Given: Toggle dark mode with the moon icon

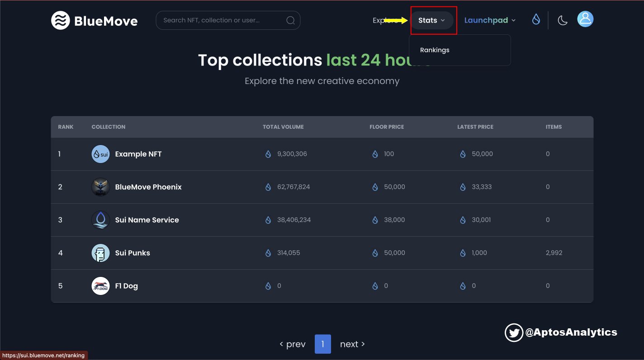Looking at the screenshot, I should [562, 20].
